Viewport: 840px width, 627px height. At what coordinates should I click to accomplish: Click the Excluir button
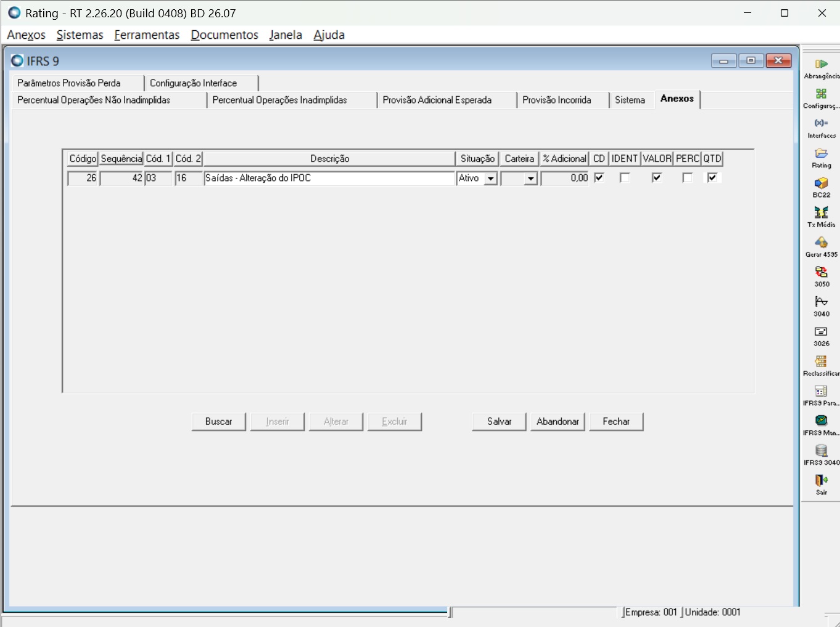[x=395, y=421]
